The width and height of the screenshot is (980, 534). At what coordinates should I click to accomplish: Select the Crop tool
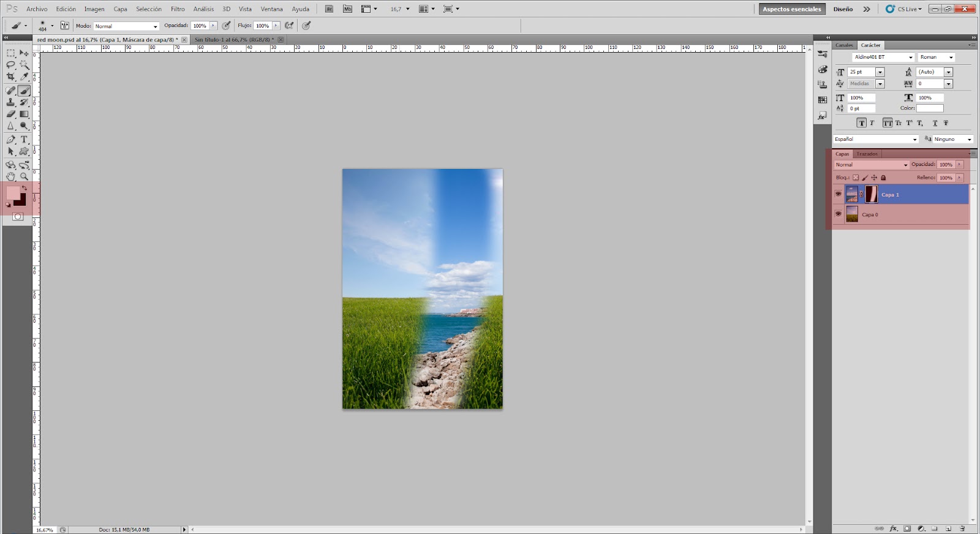tap(10, 77)
